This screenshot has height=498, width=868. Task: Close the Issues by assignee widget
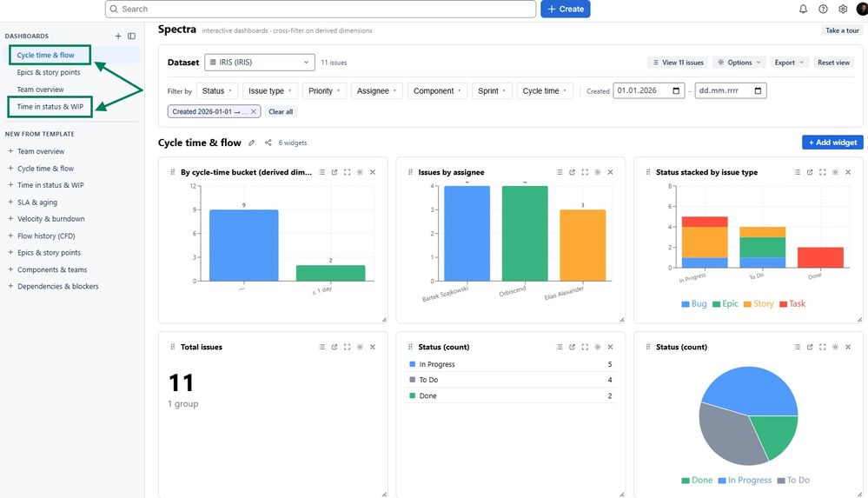pos(610,172)
